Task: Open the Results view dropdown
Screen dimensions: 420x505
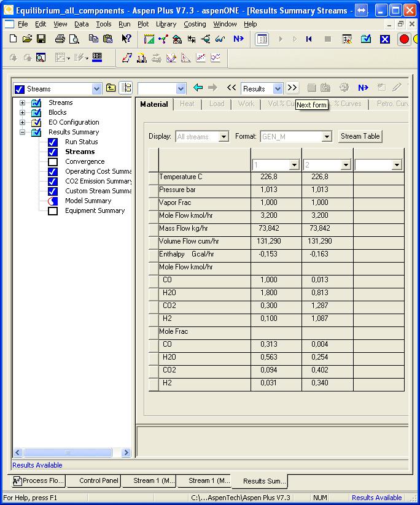Action: coord(278,88)
